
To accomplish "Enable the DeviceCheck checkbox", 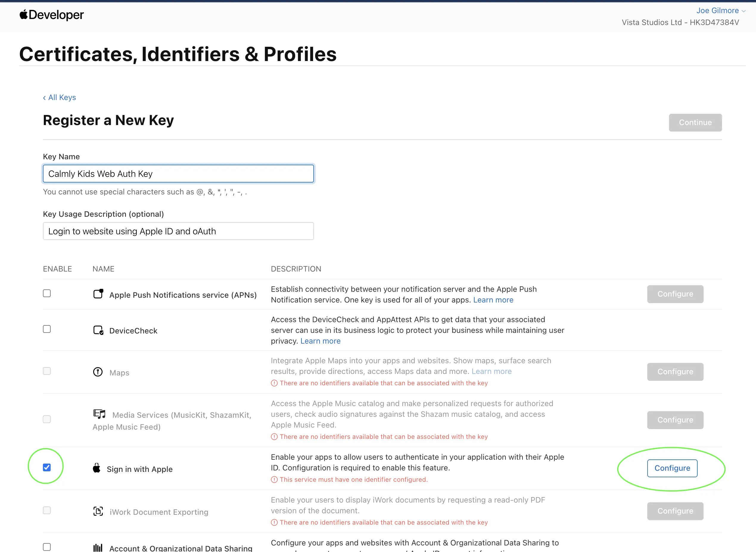I will [x=47, y=329].
